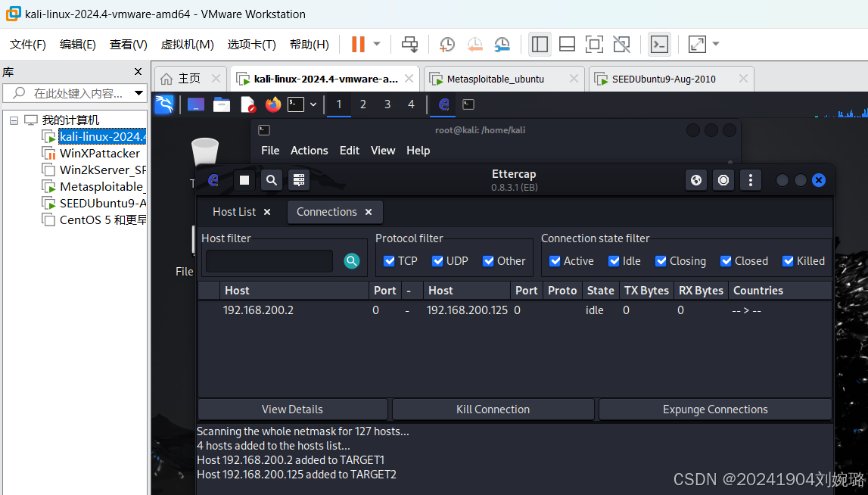Select the Connections tab in Ettercap
This screenshot has height=495, width=868.
point(327,211)
